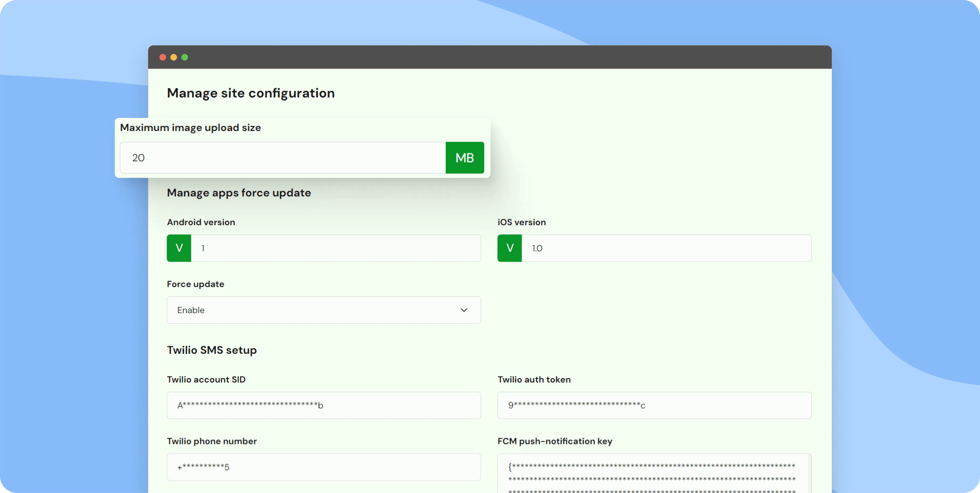Click the Twilio account SID label
The image size is (980, 493).
coord(206,380)
